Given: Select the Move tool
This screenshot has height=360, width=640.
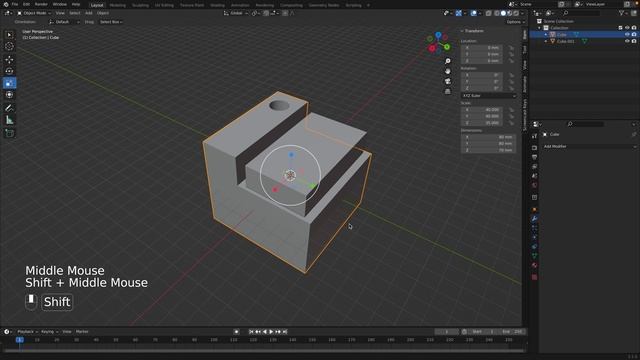Looking at the screenshot, I should [9, 60].
